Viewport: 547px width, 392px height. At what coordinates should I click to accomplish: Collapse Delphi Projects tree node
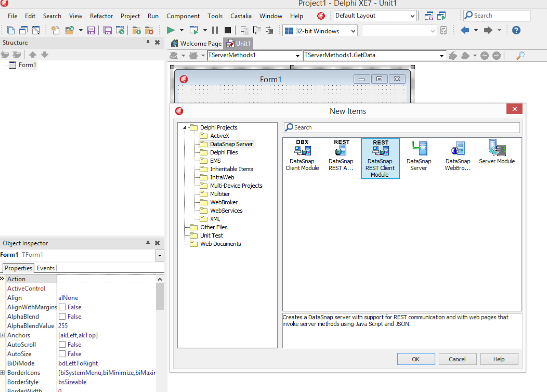tap(185, 127)
